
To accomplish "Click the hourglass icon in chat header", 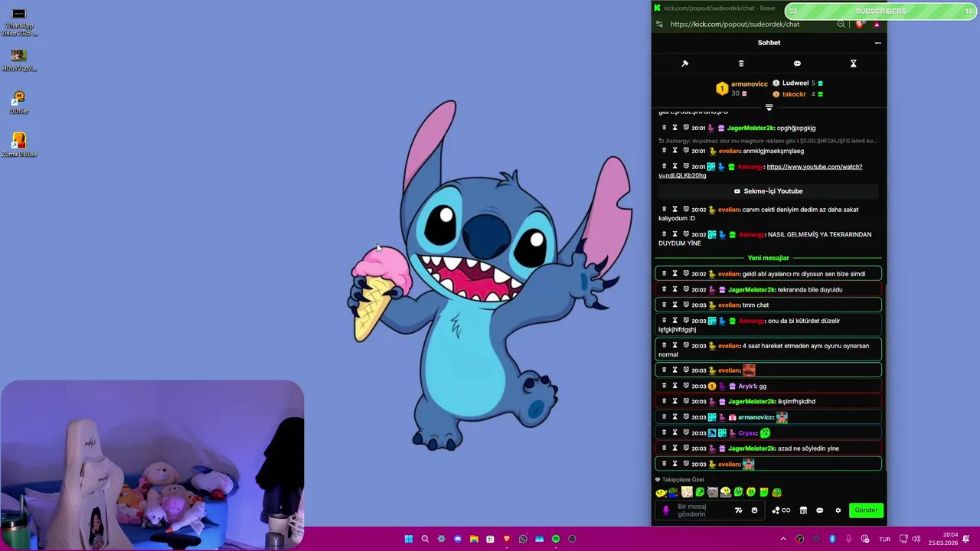I will (x=853, y=64).
